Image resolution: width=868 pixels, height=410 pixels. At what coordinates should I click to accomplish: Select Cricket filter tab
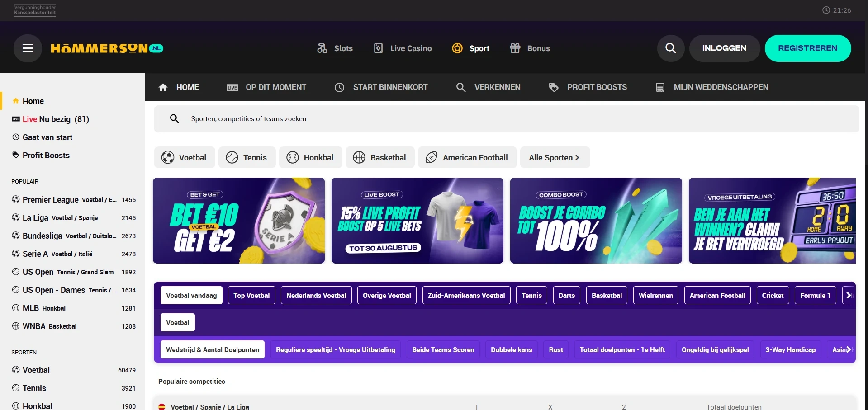click(x=773, y=295)
